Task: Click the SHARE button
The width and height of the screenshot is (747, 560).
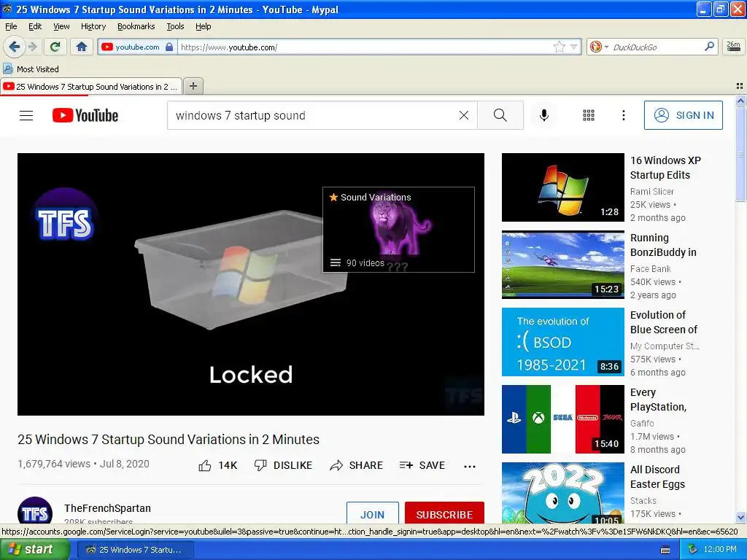Action: (x=356, y=465)
